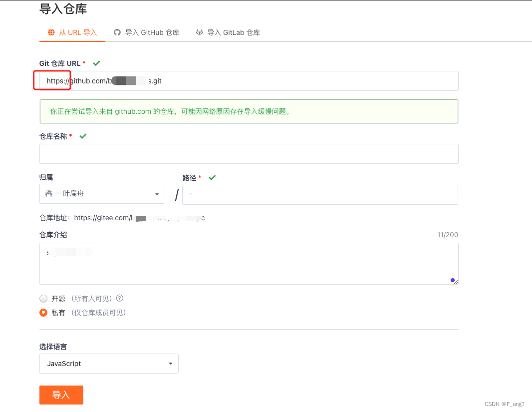Image resolution: width=532 pixels, height=412 pixels.
Task: Open the 归属 dropdown showing 一叶扁舟
Action: (102, 194)
